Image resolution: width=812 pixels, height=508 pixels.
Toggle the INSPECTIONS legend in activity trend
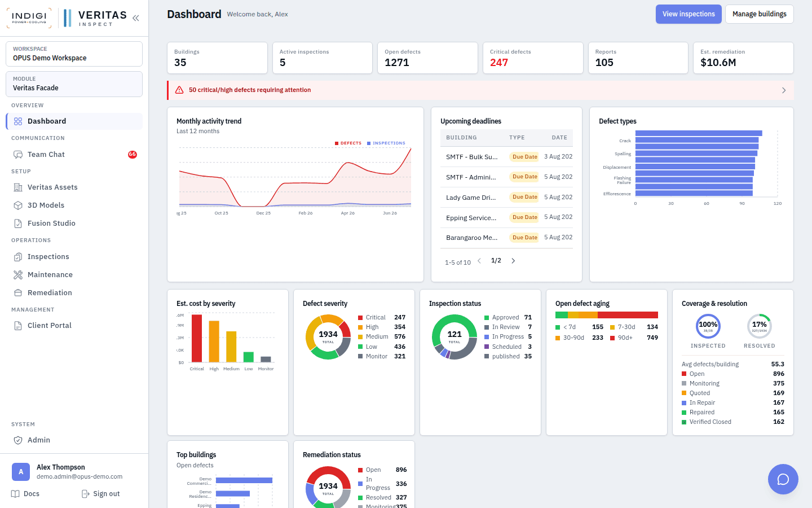(x=386, y=143)
